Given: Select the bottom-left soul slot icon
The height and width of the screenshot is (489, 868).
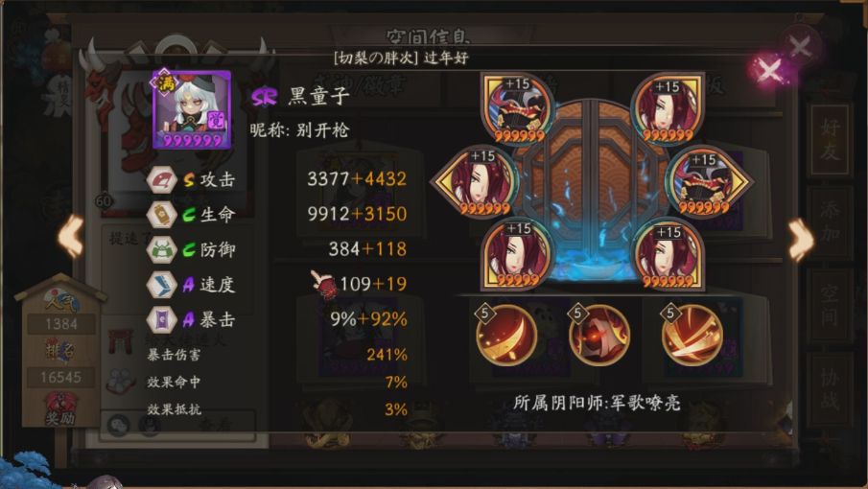Looking at the screenshot, I should pyautogui.click(x=516, y=254).
